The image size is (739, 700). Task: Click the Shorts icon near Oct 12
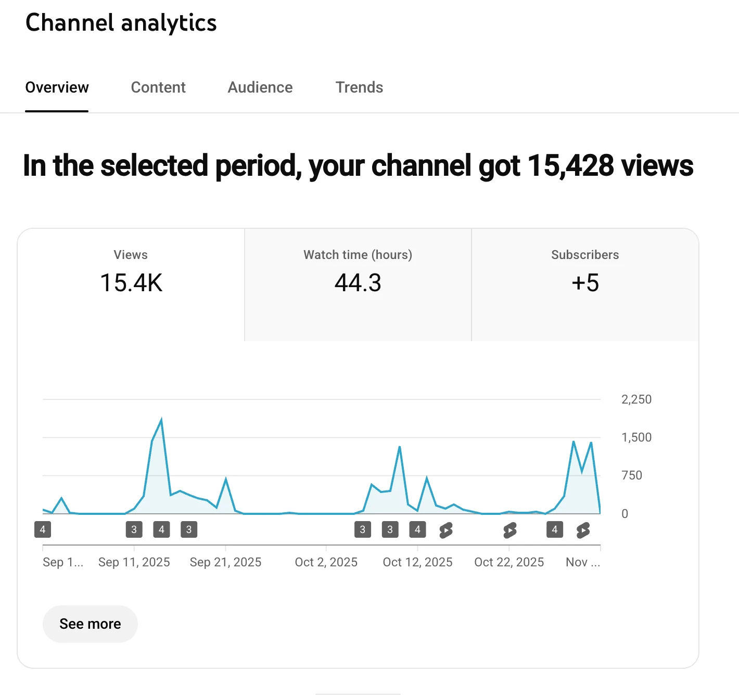pos(445,530)
